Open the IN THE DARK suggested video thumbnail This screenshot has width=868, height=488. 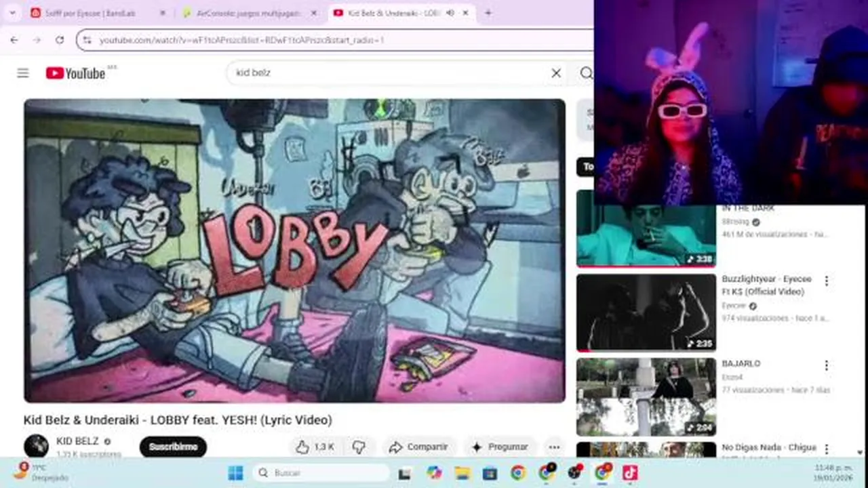646,229
